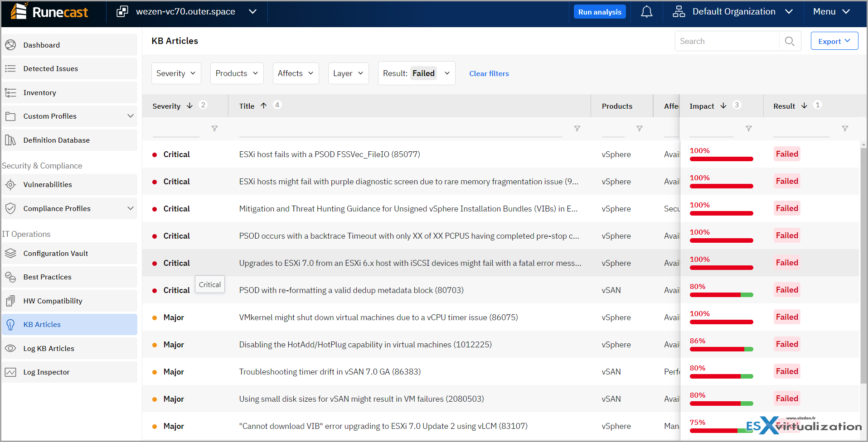Click the Definition Database books icon
Screen dimensions: 868x442
click(x=10, y=140)
